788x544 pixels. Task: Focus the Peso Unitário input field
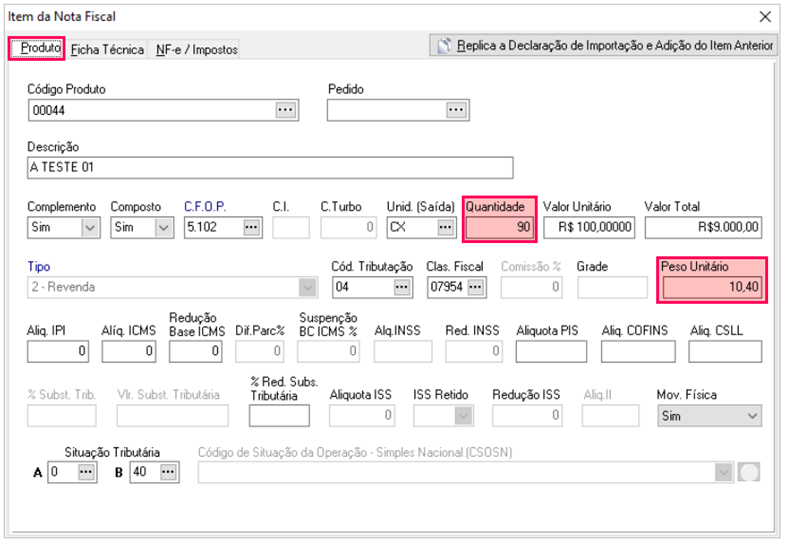pos(711,288)
